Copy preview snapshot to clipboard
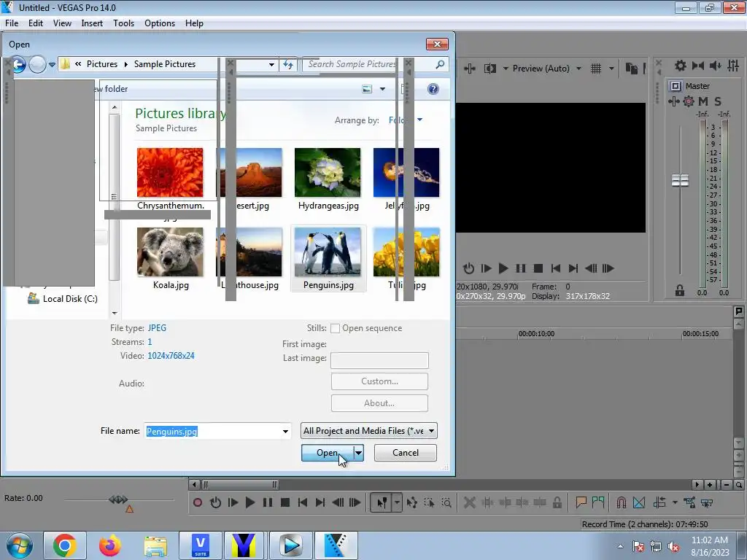The image size is (747, 560). (x=631, y=69)
